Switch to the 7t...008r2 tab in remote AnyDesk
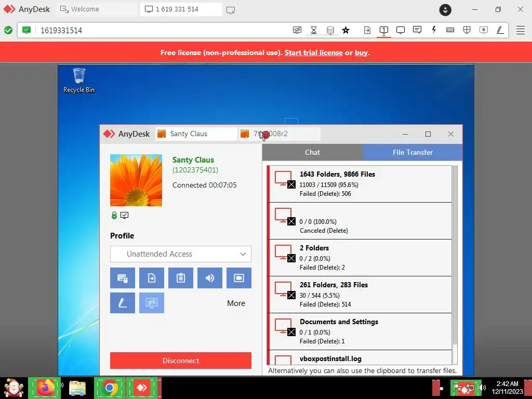 [280, 134]
